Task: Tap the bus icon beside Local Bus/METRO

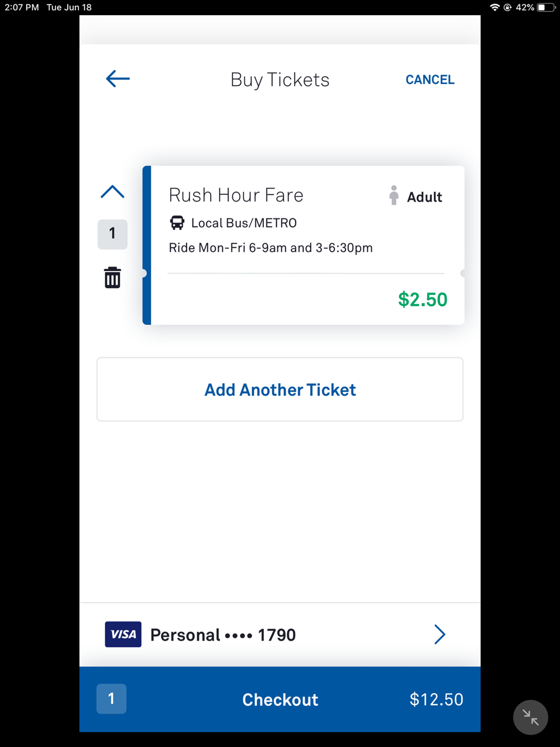Action: pos(177,223)
